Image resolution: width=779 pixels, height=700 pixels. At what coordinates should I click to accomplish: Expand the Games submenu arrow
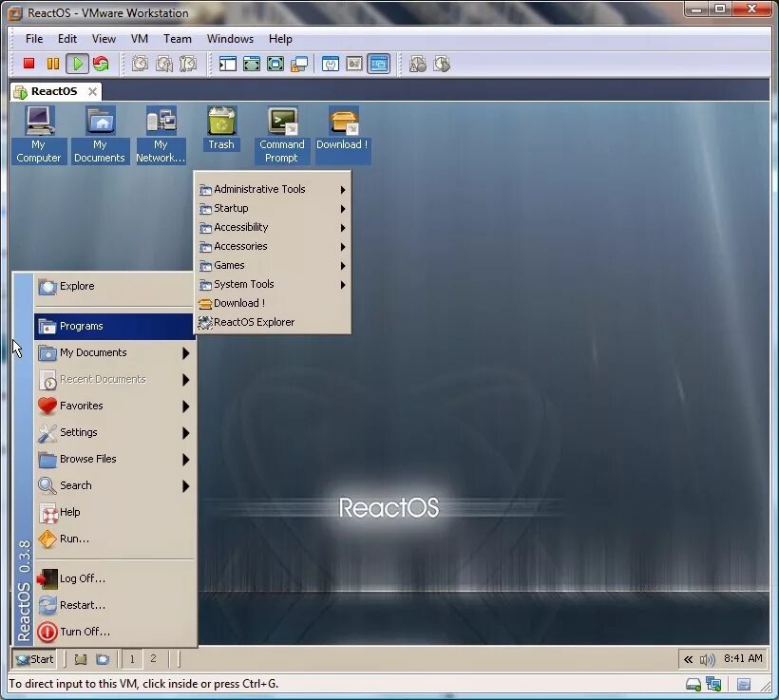[x=343, y=266]
